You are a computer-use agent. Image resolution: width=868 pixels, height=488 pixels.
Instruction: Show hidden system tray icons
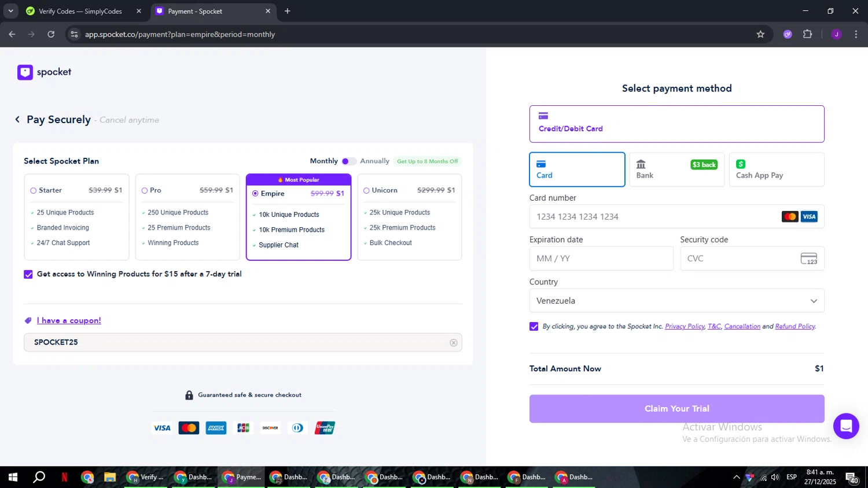click(x=736, y=478)
